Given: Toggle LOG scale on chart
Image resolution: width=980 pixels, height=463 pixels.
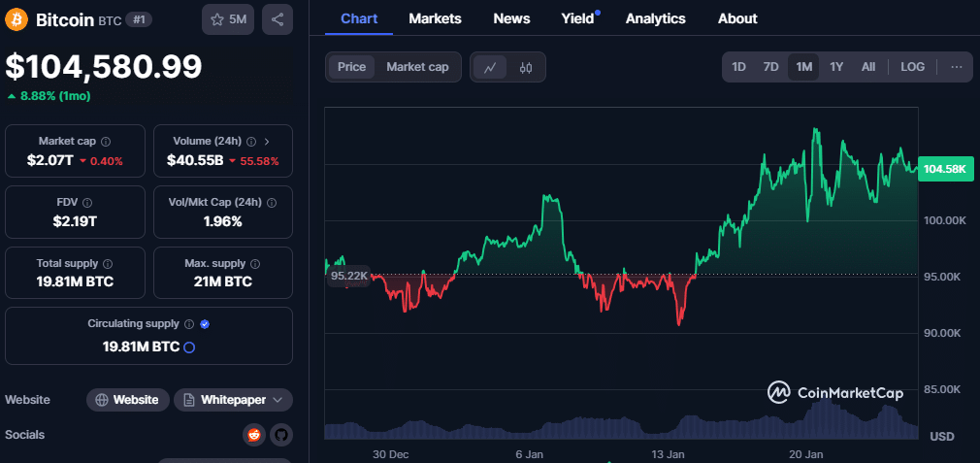Looking at the screenshot, I should (912, 67).
